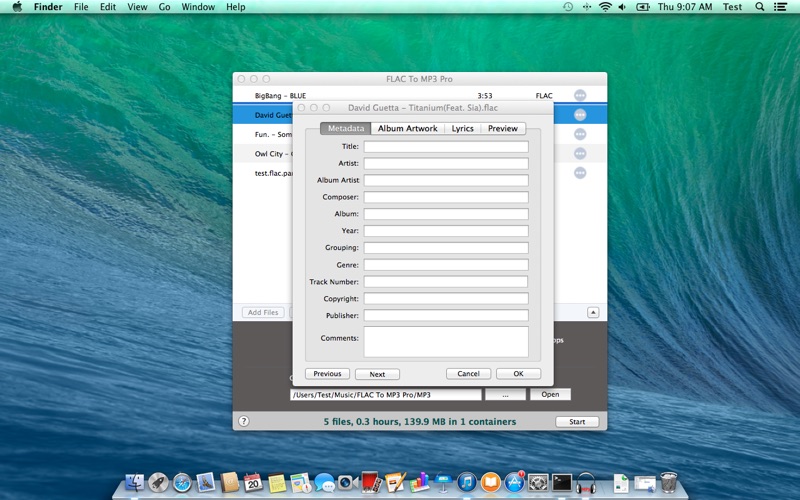Open options for the BigBang – BLUE row
The height and width of the screenshot is (500, 800).
click(580, 95)
